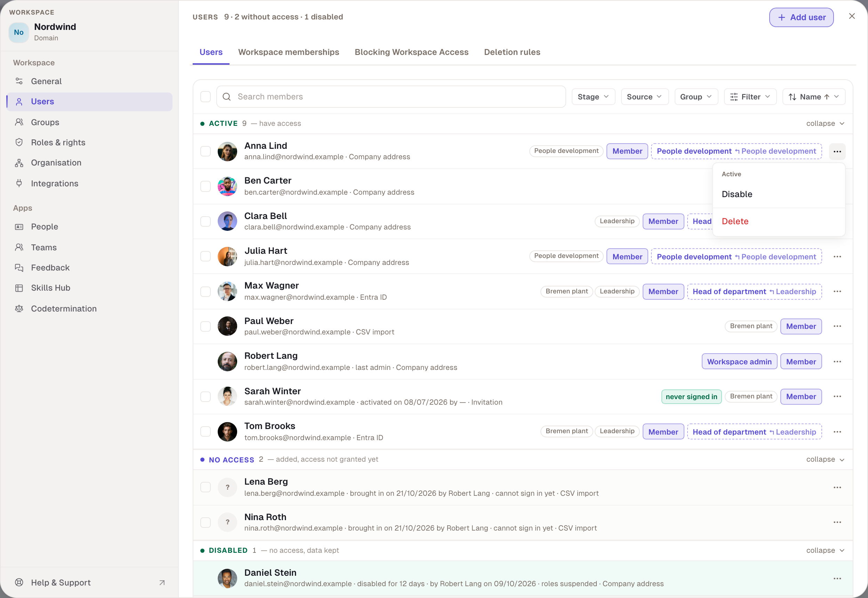Open the three-dot menu for Max Wagner
This screenshot has height=598, width=868.
tap(837, 291)
